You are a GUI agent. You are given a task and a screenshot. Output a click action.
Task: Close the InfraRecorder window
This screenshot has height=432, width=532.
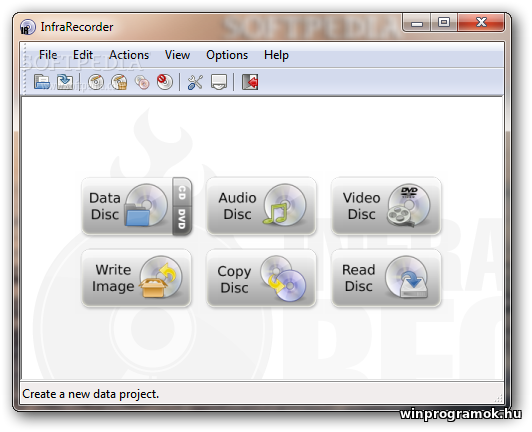(x=481, y=22)
